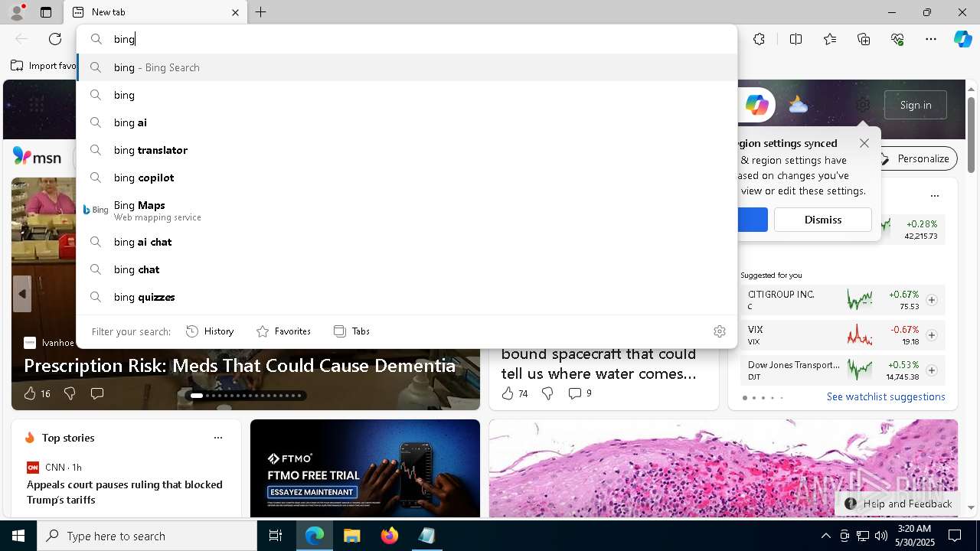This screenshot has height=551, width=980.
Task: Open the Copilot sidebar icon
Action: (962, 39)
